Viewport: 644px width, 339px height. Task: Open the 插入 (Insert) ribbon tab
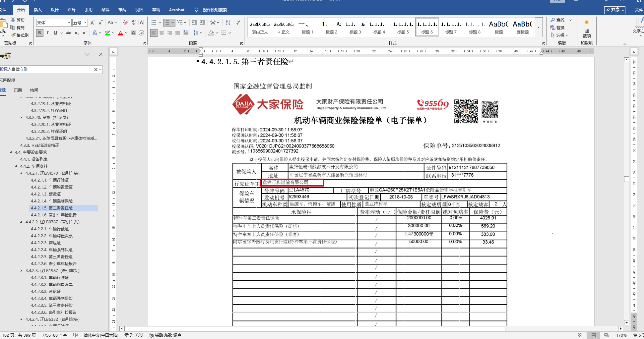[x=37, y=10]
